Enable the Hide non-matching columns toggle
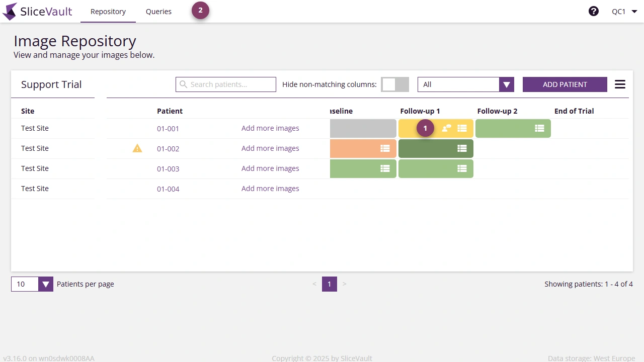The height and width of the screenshot is (362, 644). pos(395,84)
